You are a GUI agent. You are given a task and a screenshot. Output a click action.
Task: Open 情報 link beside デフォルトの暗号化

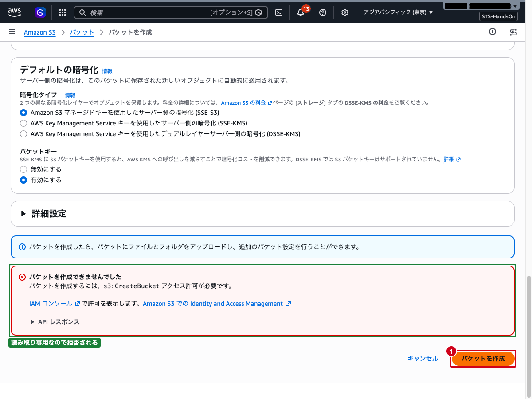[107, 71]
